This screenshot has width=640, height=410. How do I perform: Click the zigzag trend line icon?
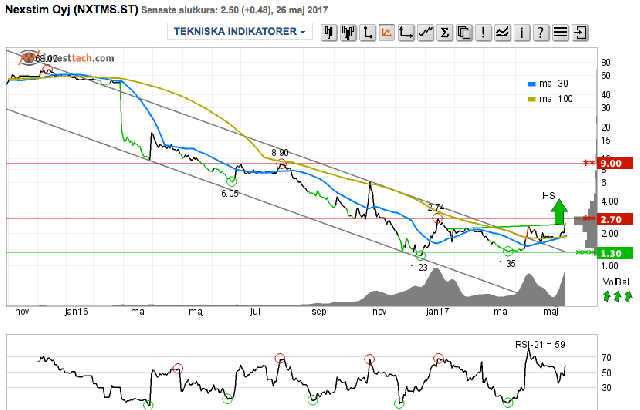[x=425, y=32]
